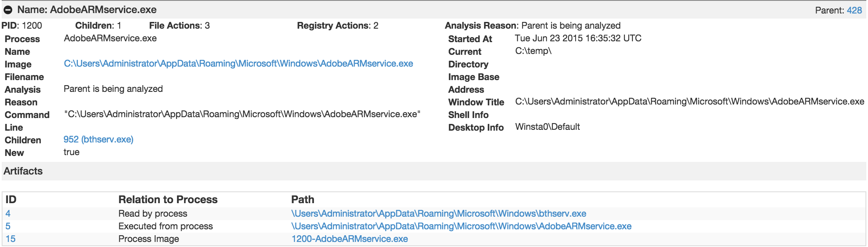The width and height of the screenshot is (868, 247).
Task: Click the Command Line value text
Action: pyautogui.click(x=242, y=114)
